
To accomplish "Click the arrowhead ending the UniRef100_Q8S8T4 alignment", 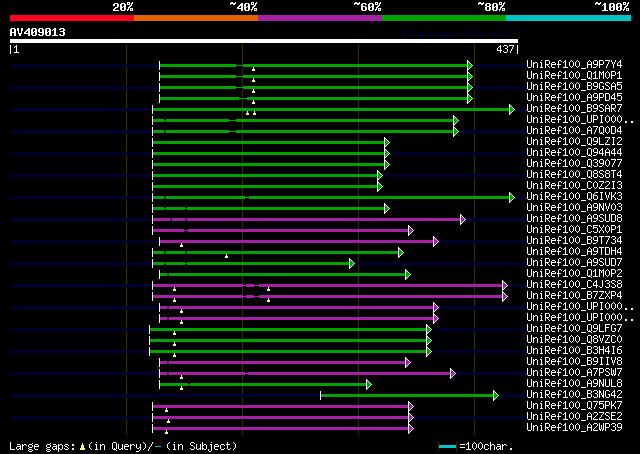I will 380,176.
